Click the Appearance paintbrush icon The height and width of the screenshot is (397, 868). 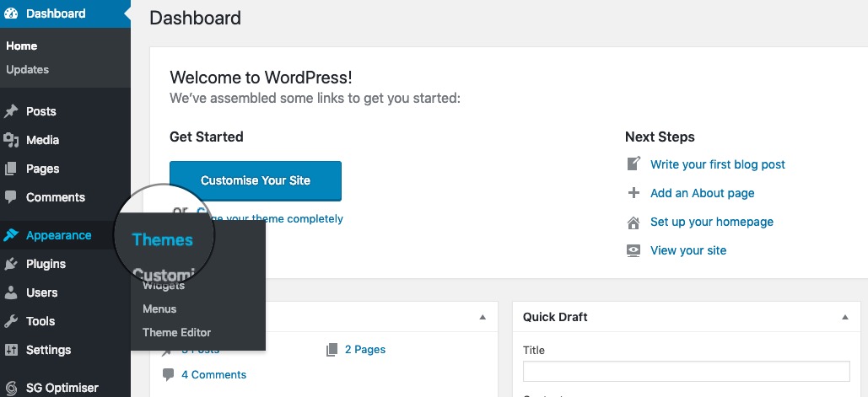[11, 235]
